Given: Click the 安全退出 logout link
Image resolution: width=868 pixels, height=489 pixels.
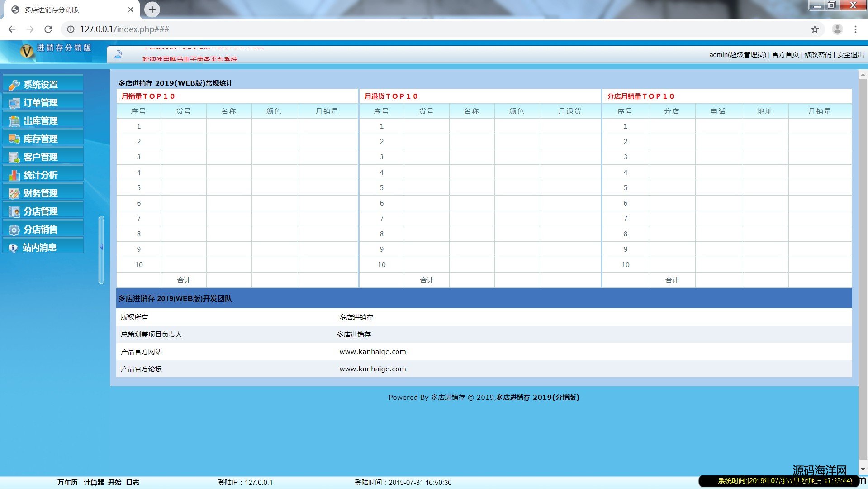Looking at the screenshot, I should (850, 55).
